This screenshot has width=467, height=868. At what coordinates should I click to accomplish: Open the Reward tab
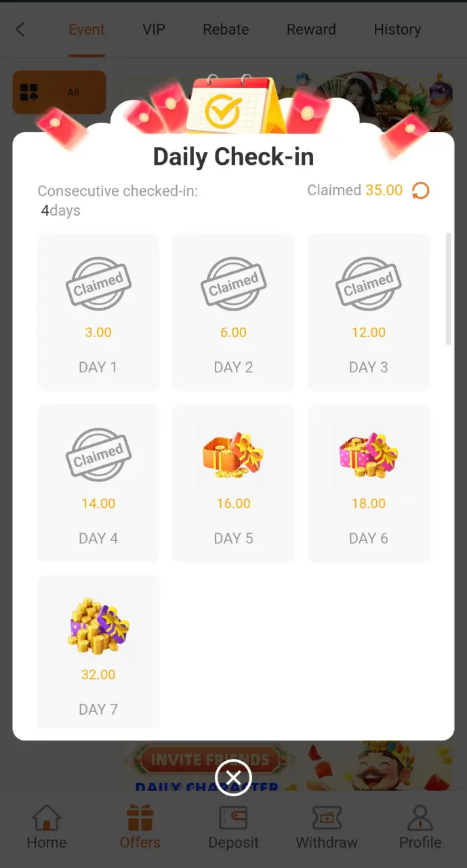pyautogui.click(x=311, y=29)
